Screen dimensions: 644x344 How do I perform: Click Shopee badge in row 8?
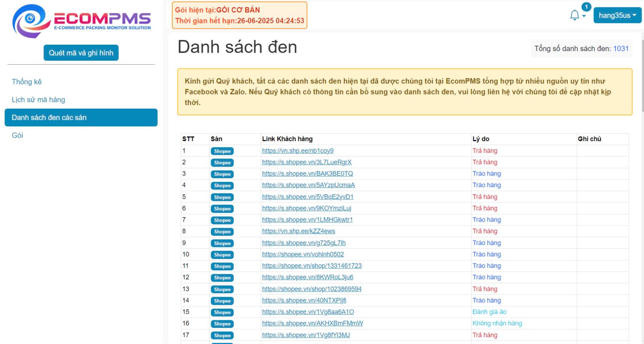222,232
